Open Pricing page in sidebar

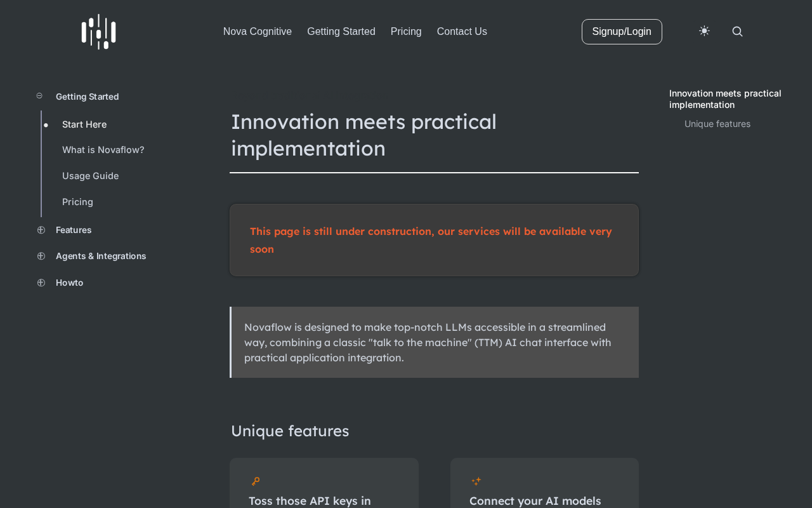tap(77, 202)
